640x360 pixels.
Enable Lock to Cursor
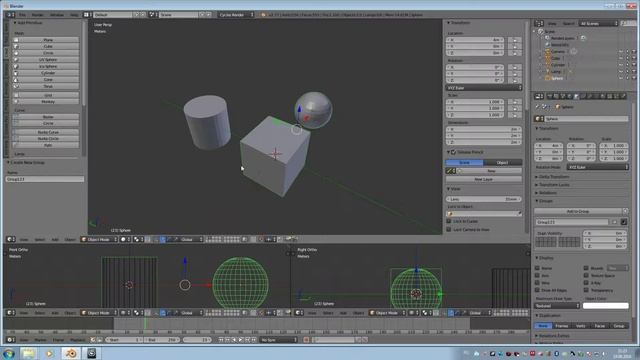point(449,221)
